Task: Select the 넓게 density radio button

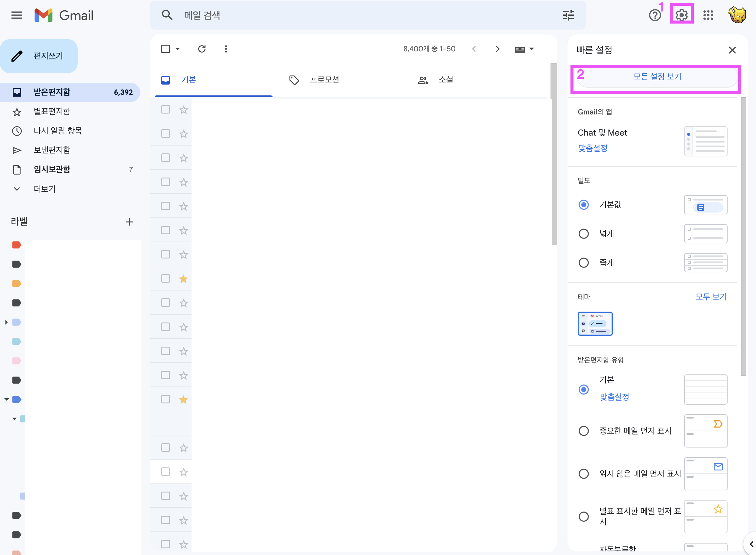Action: [583, 233]
